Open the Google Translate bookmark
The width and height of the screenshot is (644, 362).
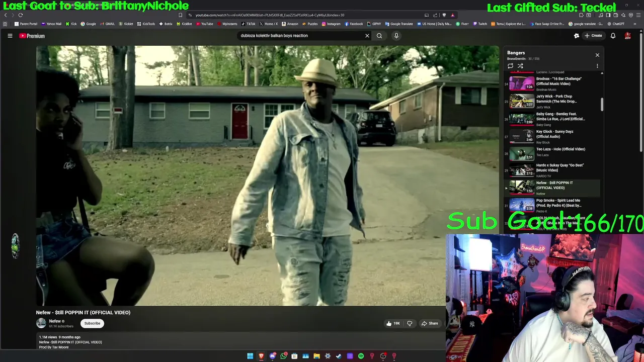point(399,24)
